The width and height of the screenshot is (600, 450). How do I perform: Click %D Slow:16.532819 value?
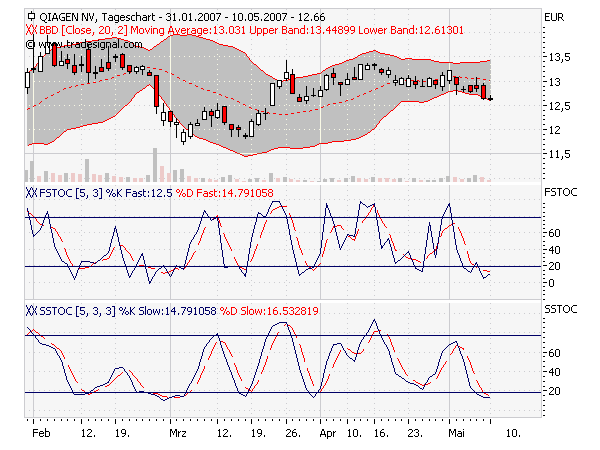click(x=269, y=311)
